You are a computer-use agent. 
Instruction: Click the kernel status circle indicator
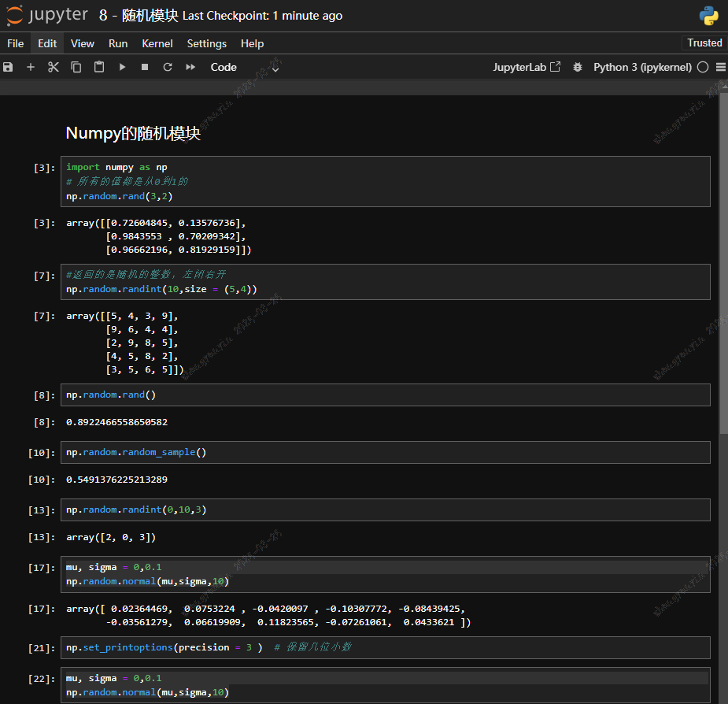click(703, 68)
